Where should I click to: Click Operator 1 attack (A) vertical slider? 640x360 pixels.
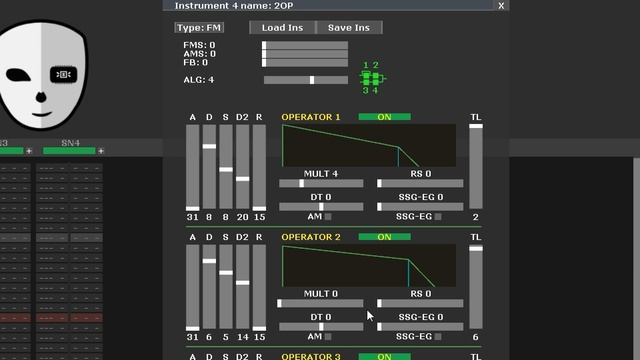pyautogui.click(x=193, y=167)
